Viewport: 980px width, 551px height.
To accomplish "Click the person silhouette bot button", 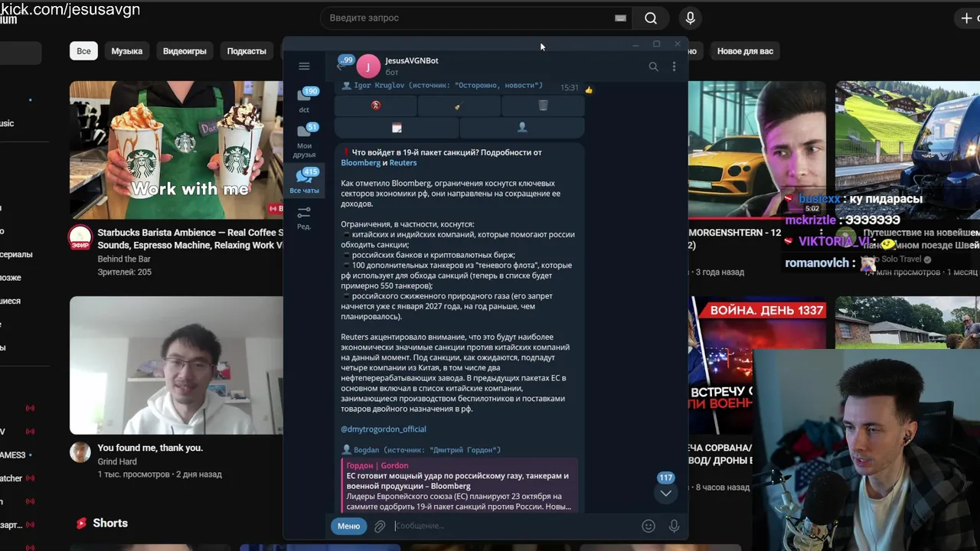I will (522, 128).
